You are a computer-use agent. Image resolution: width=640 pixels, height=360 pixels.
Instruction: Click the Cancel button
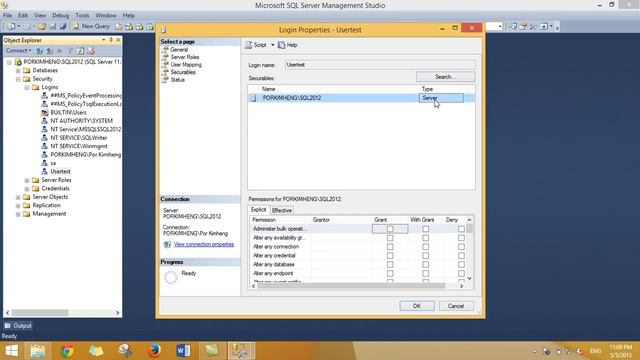click(456, 306)
